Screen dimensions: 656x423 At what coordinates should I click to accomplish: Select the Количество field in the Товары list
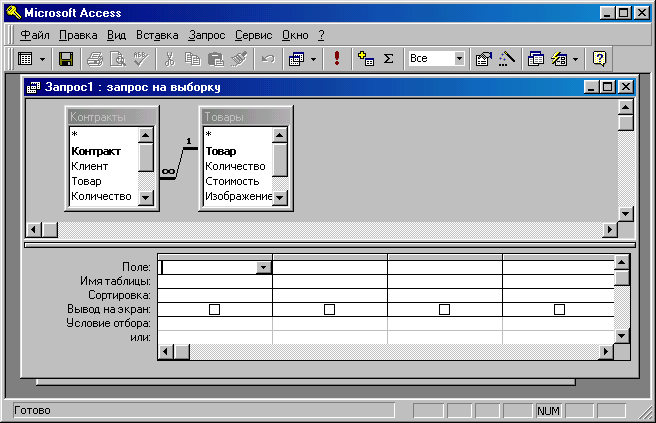pos(235,166)
